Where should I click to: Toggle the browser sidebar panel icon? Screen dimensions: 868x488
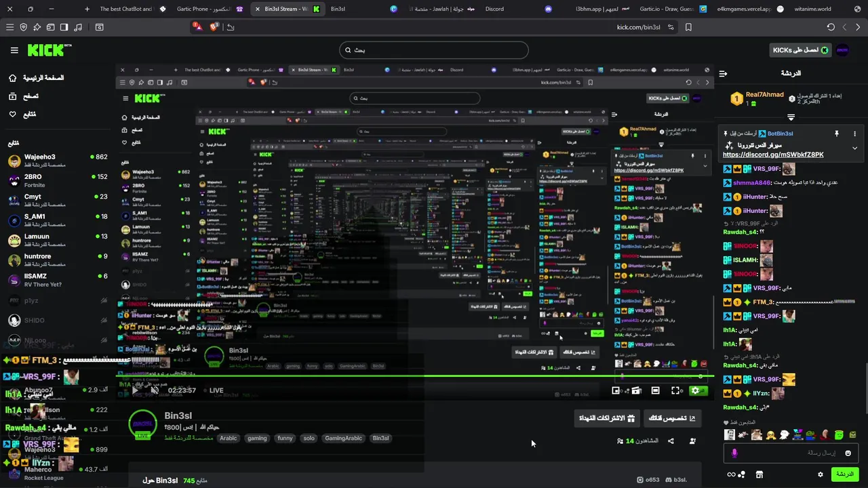[64, 27]
